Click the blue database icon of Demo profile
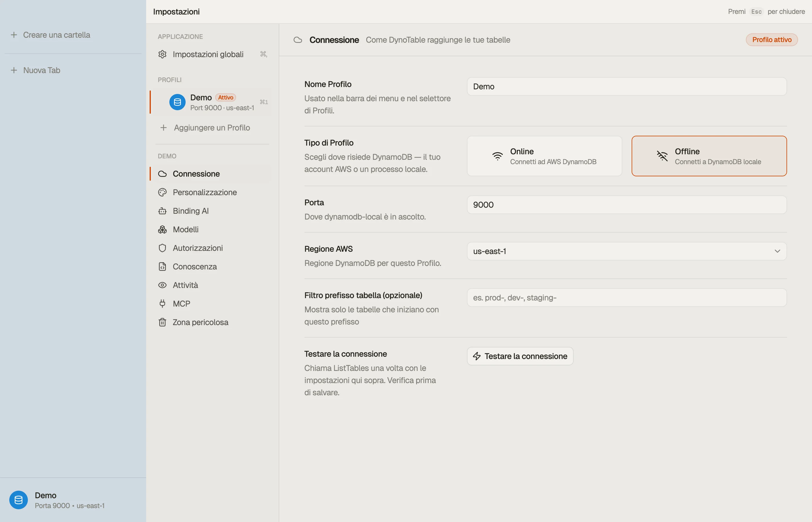The width and height of the screenshot is (812, 522). tap(177, 102)
